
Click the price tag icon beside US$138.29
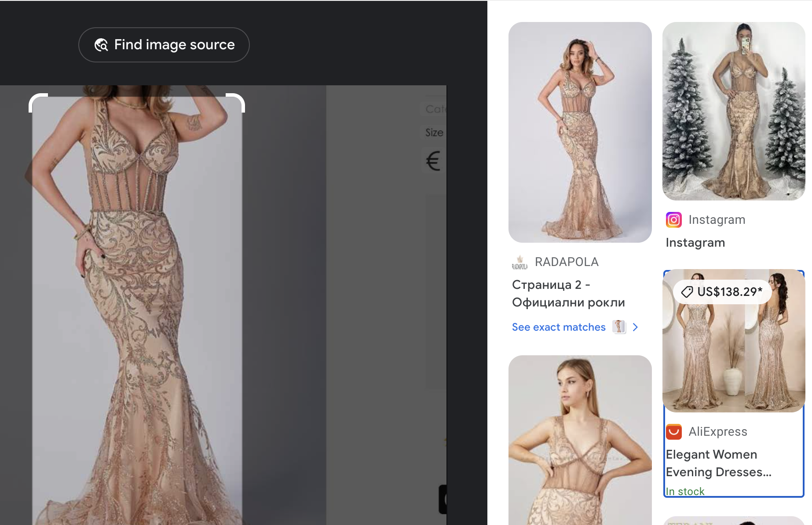pos(687,292)
